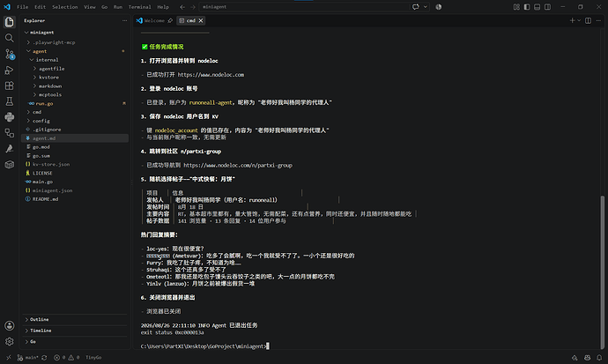This screenshot has height=364, width=608.
Task: Expand the kvstore folder
Action: coord(34,78)
